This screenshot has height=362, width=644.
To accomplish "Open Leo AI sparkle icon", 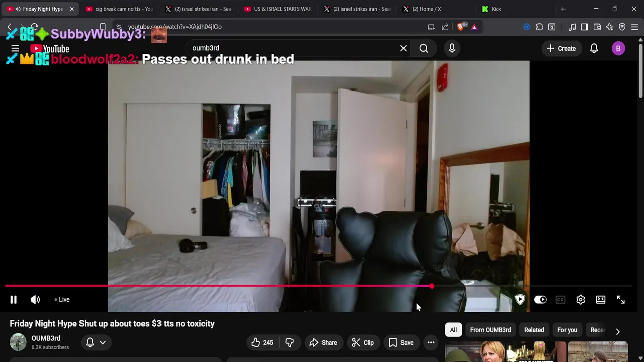I will [x=610, y=27].
